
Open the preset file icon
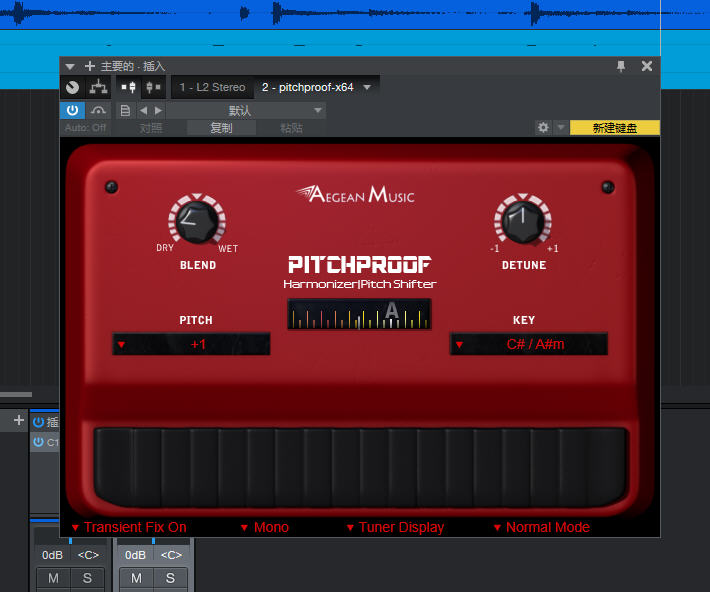(125, 111)
